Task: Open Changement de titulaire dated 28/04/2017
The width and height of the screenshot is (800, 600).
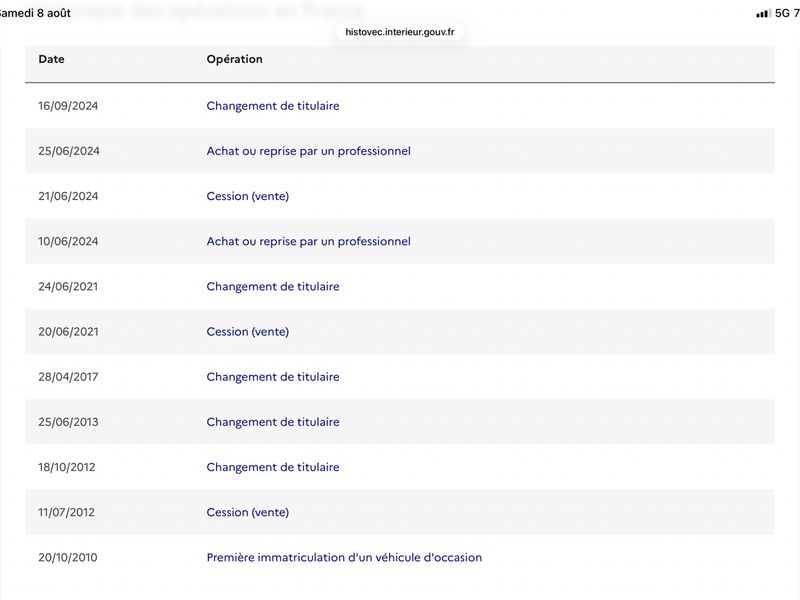Action: tap(272, 377)
